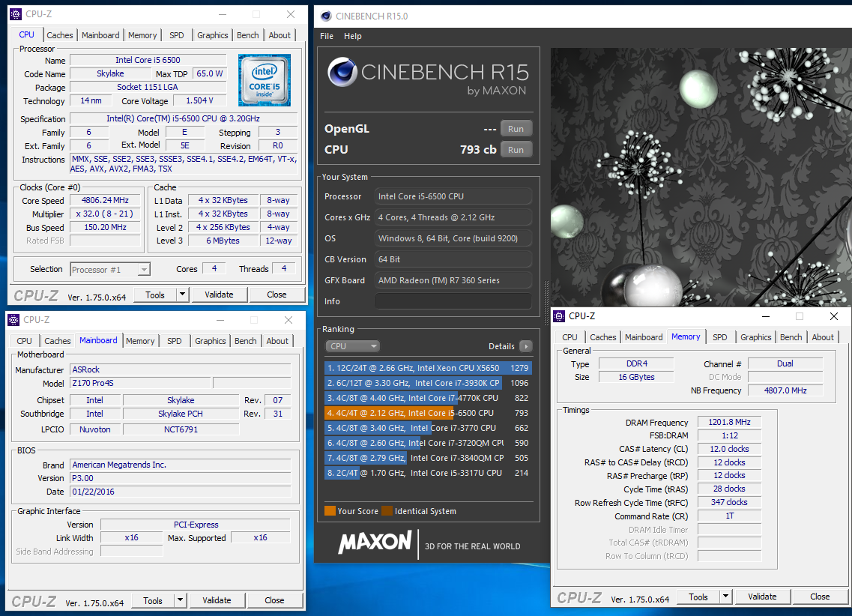The image size is (852, 616).
Task: Select SPD tab in Memory CPU-Z window
Action: 720,337
